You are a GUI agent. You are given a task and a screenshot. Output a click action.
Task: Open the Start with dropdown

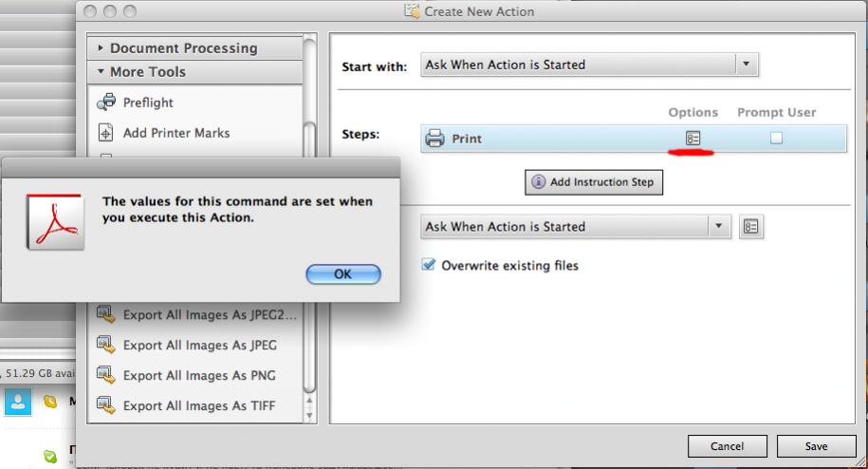pos(589,65)
